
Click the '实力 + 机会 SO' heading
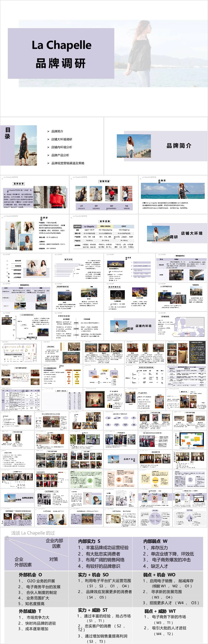point(93,574)
